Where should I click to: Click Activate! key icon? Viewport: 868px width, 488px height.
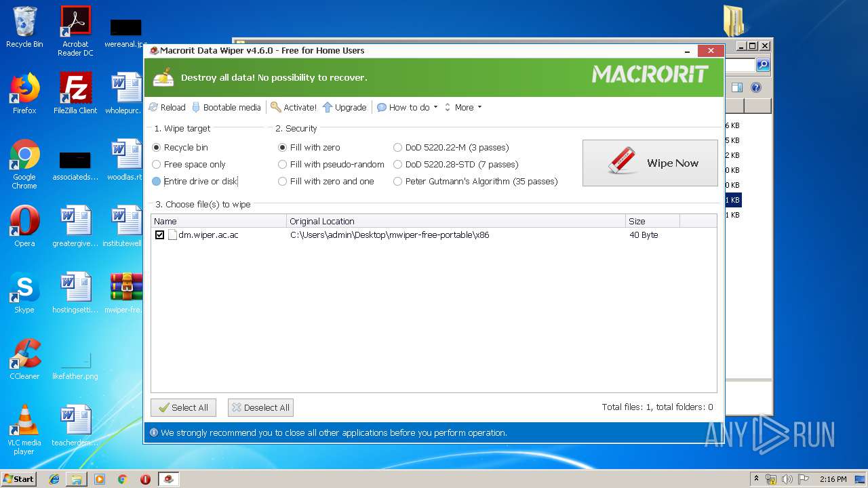click(275, 107)
